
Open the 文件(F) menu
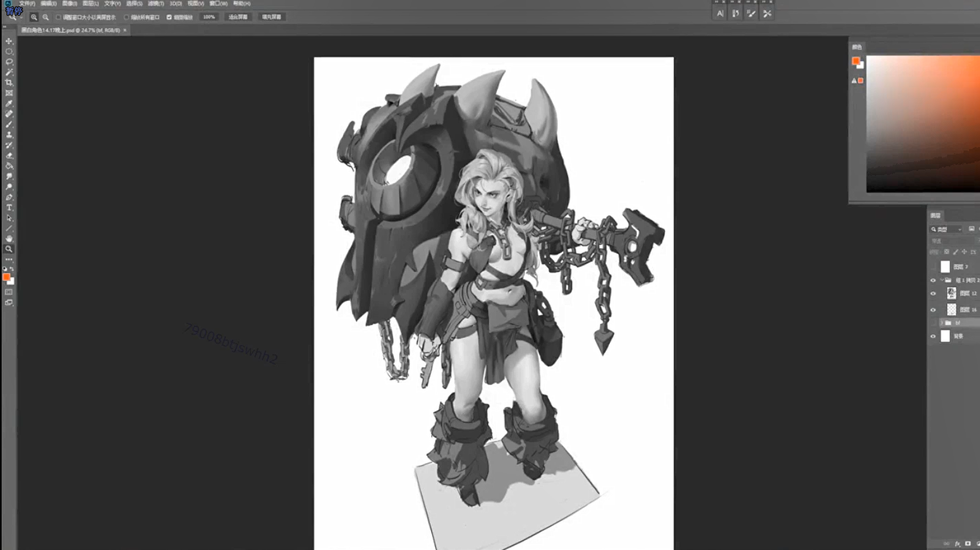click(27, 4)
